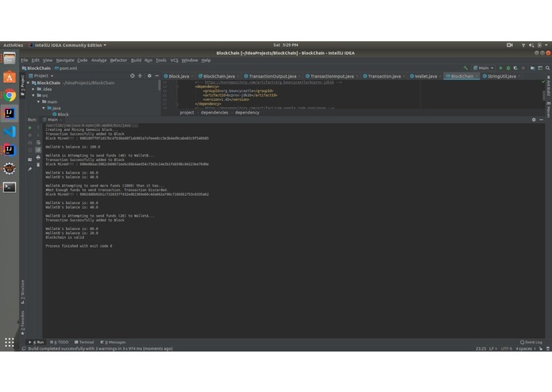
Task: Click the 23:25 caret position in status bar
Action: click(481, 349)
